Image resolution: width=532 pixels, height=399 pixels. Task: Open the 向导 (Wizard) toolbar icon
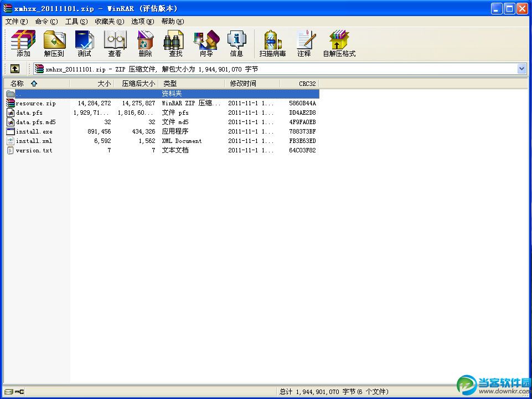(x=206, y=43)
